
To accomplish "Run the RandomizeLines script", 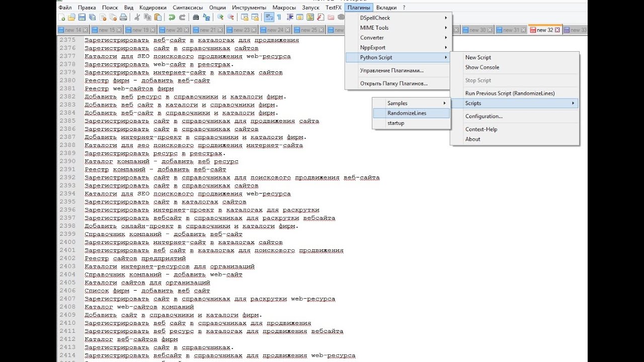I will tap(412, 113).
